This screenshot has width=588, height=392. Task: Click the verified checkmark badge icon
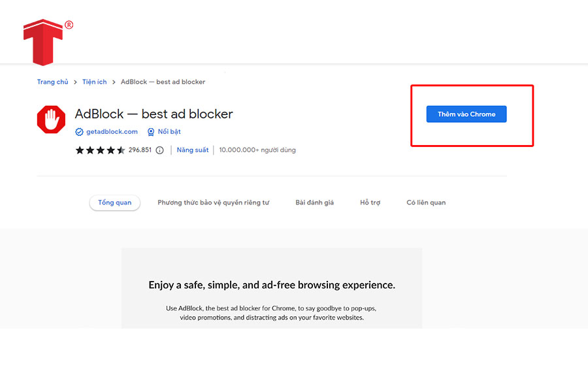click(79, 132)
